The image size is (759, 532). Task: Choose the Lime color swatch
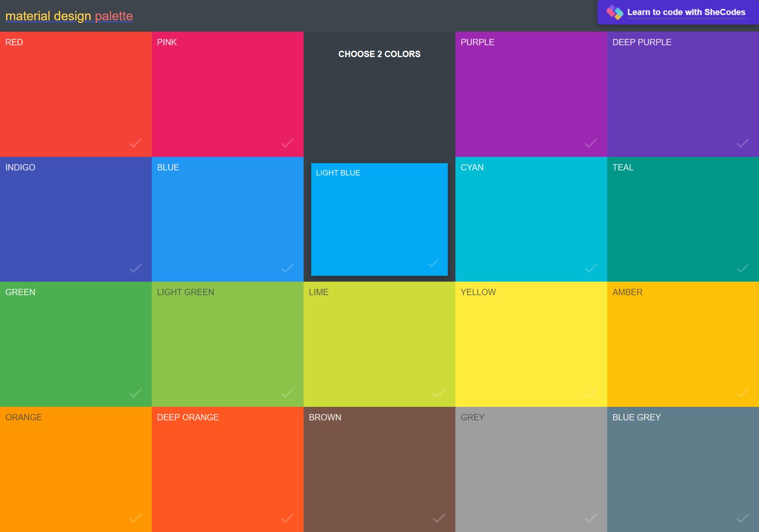coord(379,344)
